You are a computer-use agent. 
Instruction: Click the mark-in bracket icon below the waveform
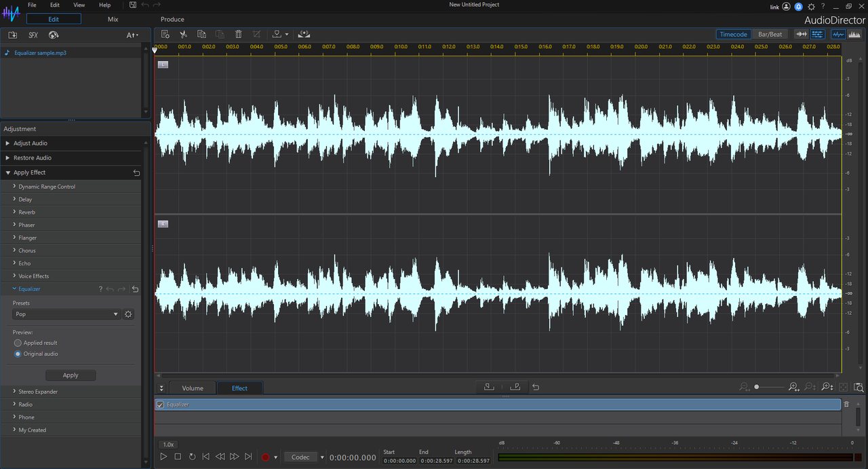pyautogui.click(x=489, y=387)
